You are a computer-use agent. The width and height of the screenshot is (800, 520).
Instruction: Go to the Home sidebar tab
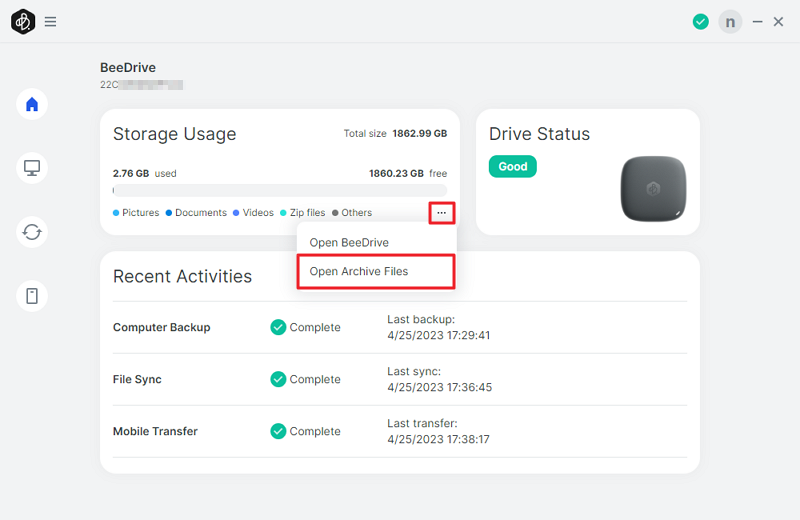pyautogui.click(x=32, y=104)
